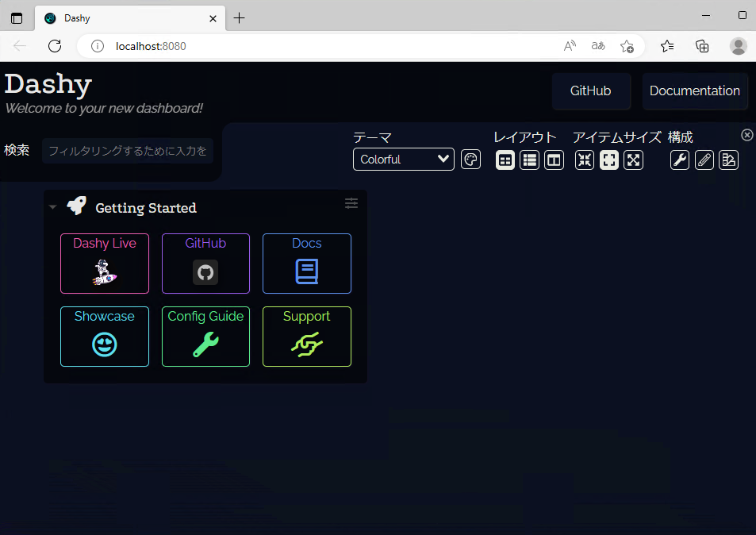Open the browser profile avatar

tap(739, 46)
